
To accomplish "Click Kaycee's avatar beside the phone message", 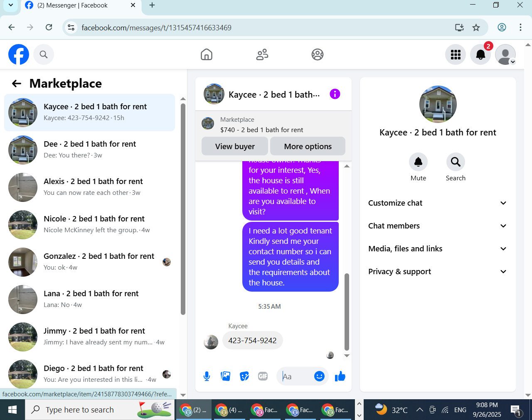I will point(211,342).
